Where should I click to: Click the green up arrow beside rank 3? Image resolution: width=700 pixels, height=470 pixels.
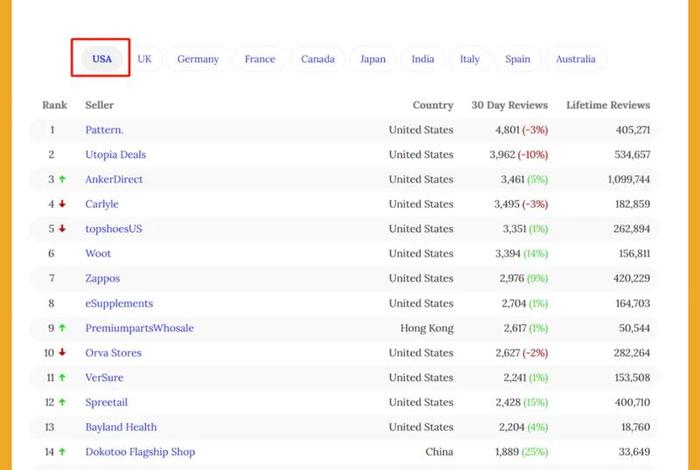(x=62, y=180)
